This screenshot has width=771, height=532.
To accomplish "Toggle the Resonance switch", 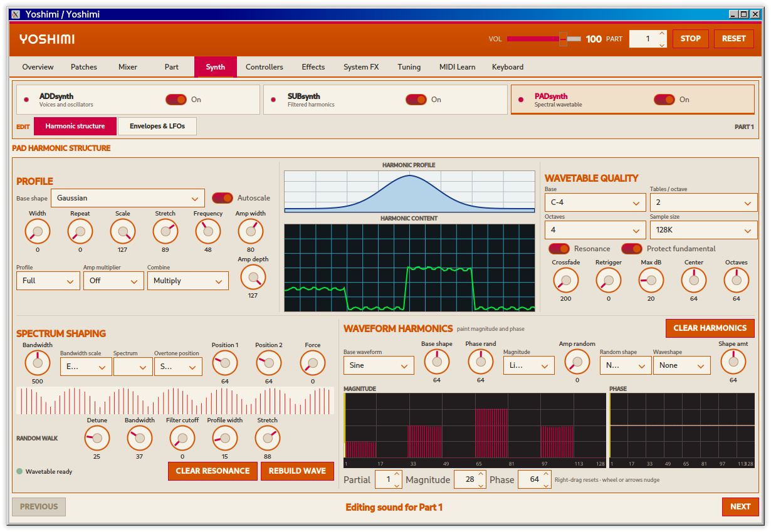I will coord(559,249).
